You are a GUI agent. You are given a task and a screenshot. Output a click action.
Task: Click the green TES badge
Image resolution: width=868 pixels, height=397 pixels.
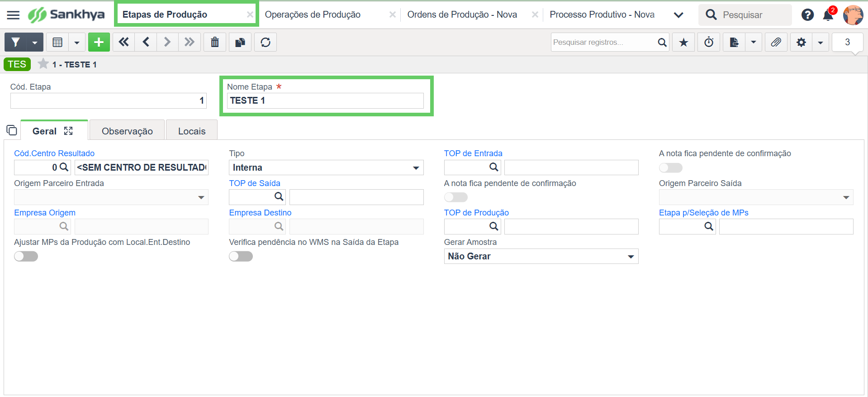point(17,64)
